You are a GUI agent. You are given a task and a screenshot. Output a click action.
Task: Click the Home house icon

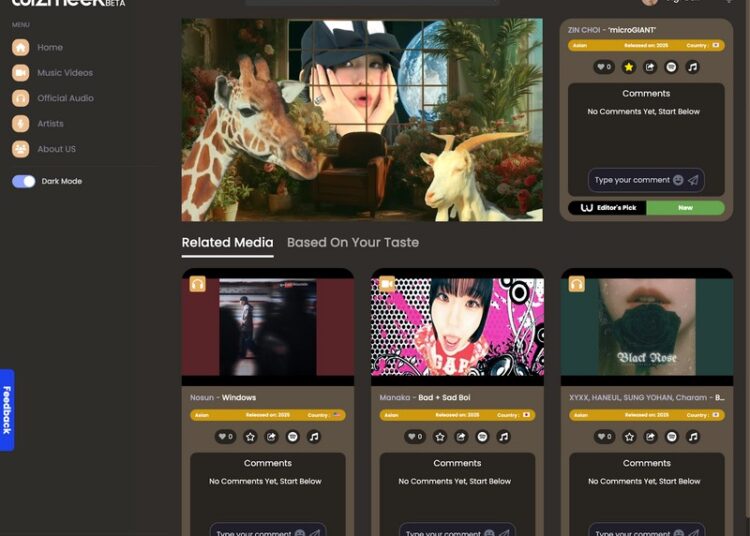coord(21,47)
